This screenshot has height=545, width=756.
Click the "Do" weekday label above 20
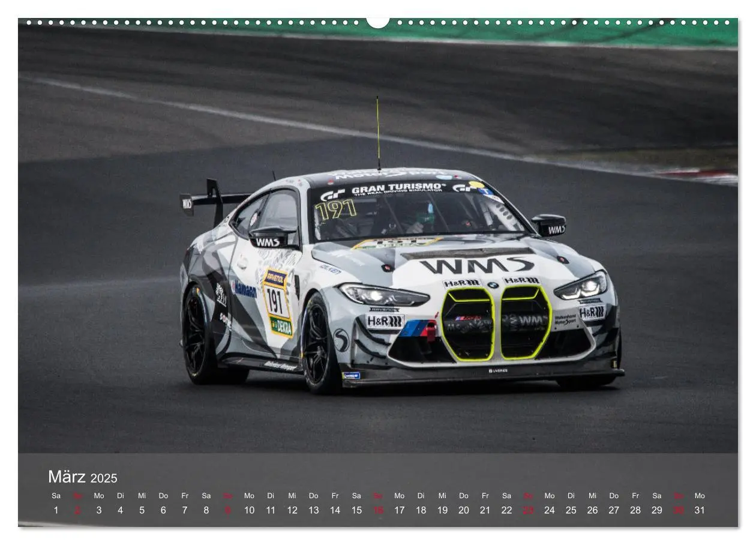pyautogui.click(x=464, y=496)
